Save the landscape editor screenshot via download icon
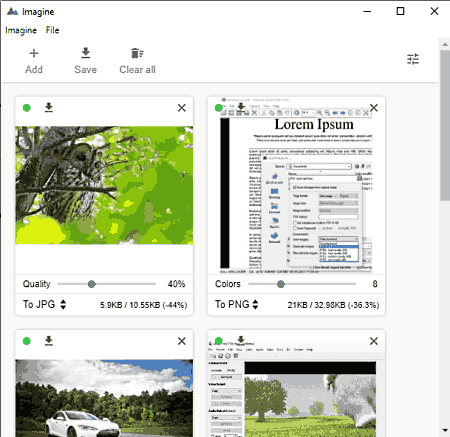This screenshot has height=437, width=450. (241, 340)
